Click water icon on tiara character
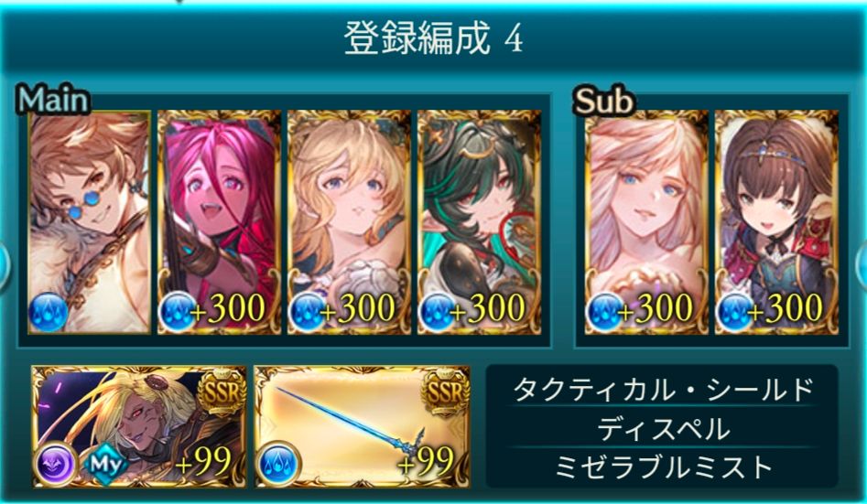The width and height of the screenshot is (867, 504). click(x=735, y=312)
